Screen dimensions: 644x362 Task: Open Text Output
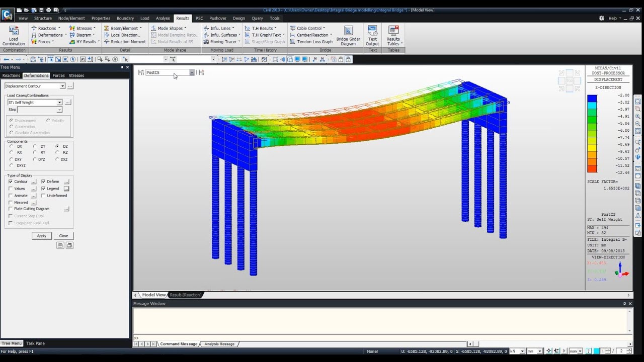click(372, 35)
